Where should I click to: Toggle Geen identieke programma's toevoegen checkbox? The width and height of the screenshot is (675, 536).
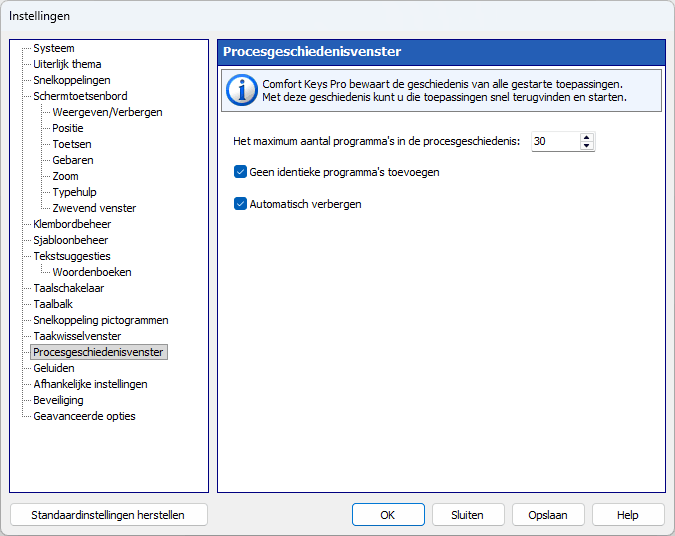240,172
